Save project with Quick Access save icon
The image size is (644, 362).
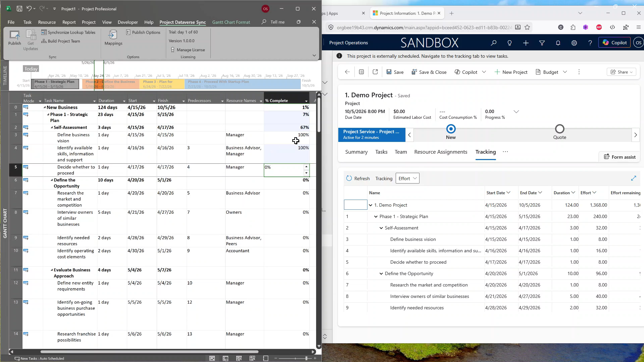click(19, 9)
